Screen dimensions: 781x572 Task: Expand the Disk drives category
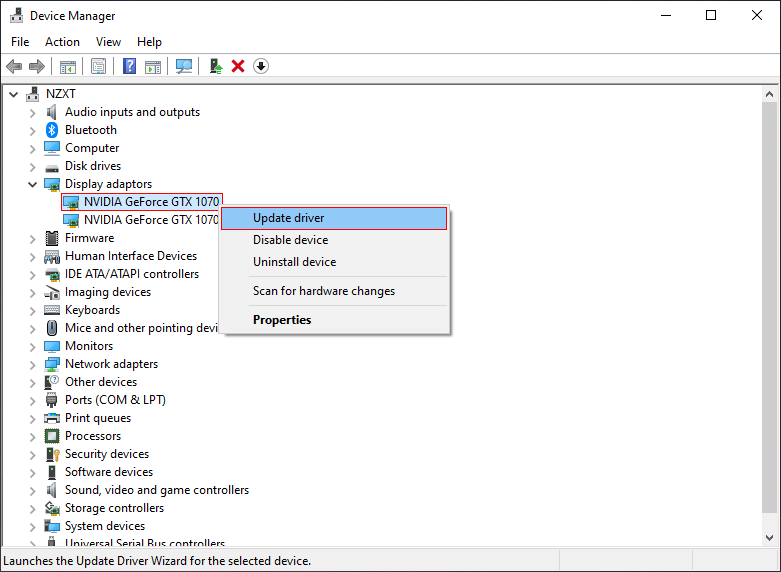coord(32,167)
